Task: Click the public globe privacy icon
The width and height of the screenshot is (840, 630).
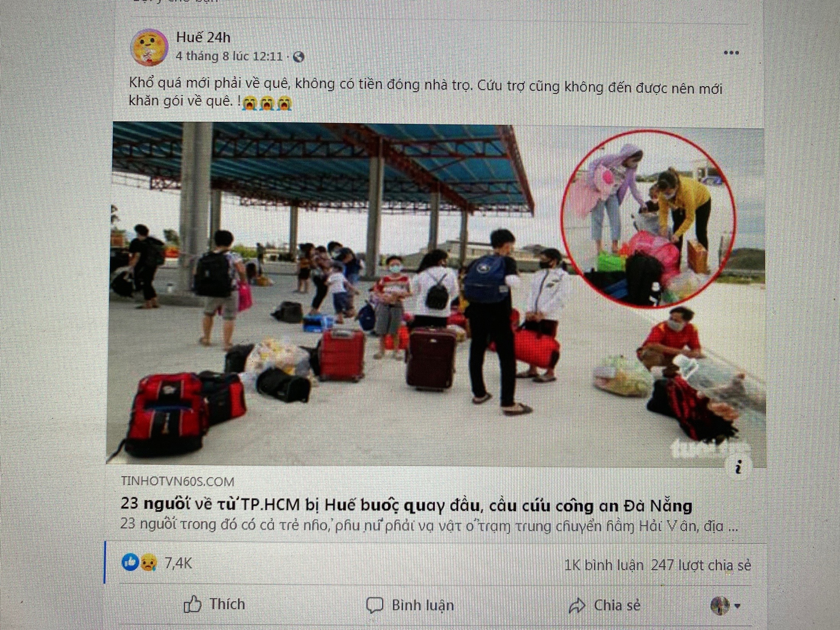Action: [299, 57]
